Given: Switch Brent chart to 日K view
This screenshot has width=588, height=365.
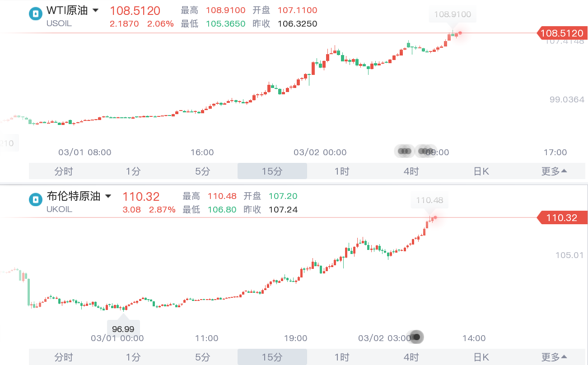Looking at the screenshot, I should pos(481,357).
